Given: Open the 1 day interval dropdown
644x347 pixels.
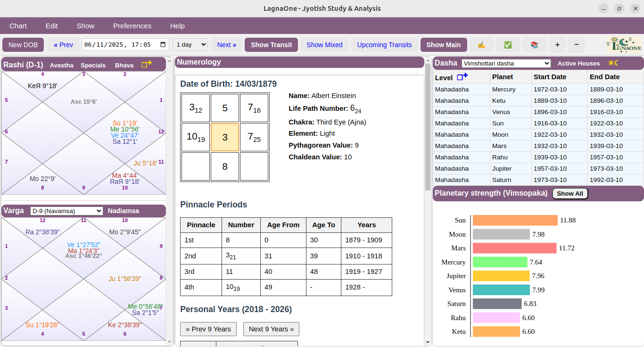Looking at the screenshot, I should 190,45.
